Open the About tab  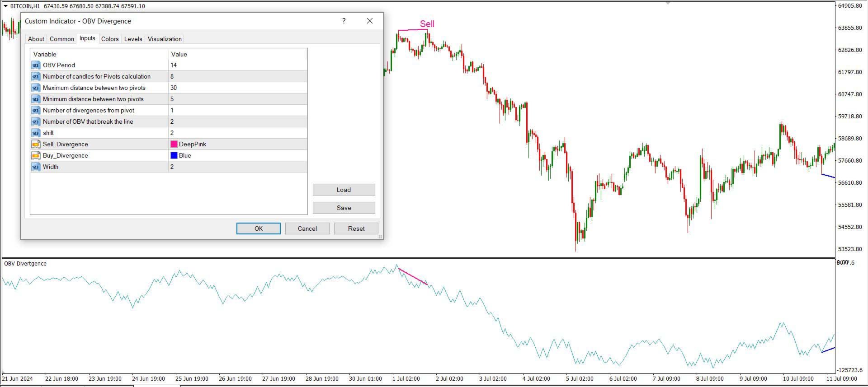[x=36, y=39]
